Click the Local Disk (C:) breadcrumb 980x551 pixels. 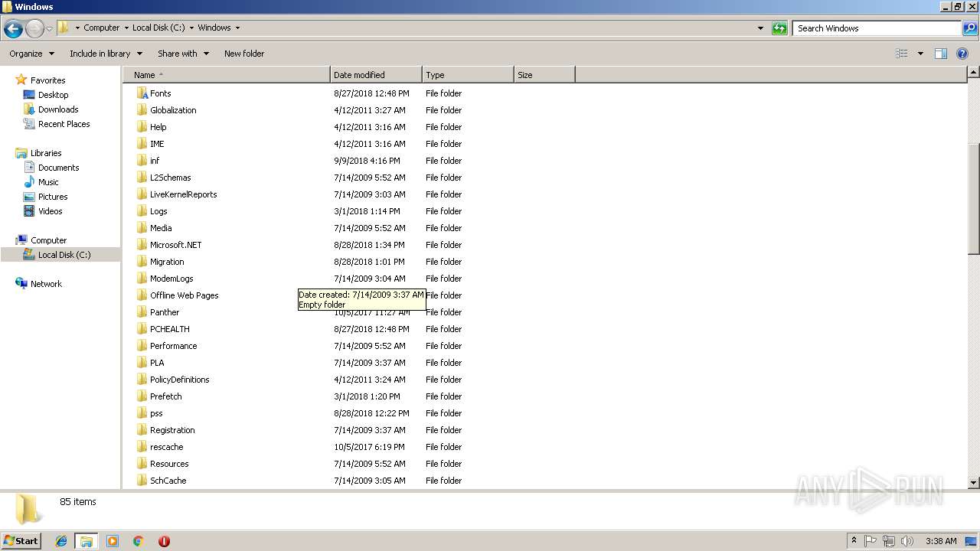pyautogui.click(x=158, y=28)
